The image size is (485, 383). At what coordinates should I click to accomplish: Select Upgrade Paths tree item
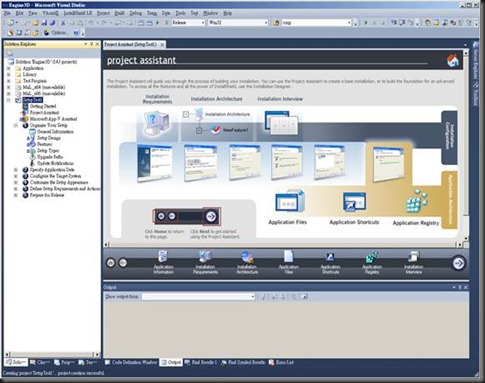(x=50, y=157)
